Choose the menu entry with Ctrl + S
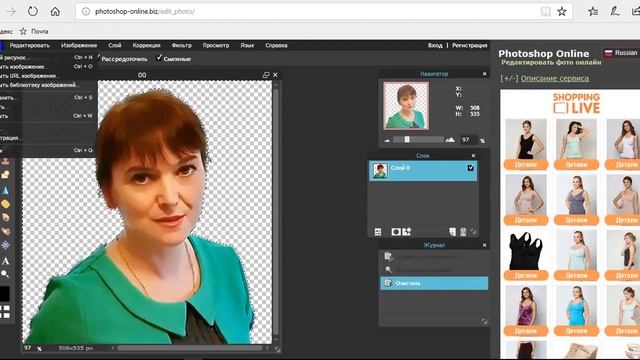 [x=49, y=98]
